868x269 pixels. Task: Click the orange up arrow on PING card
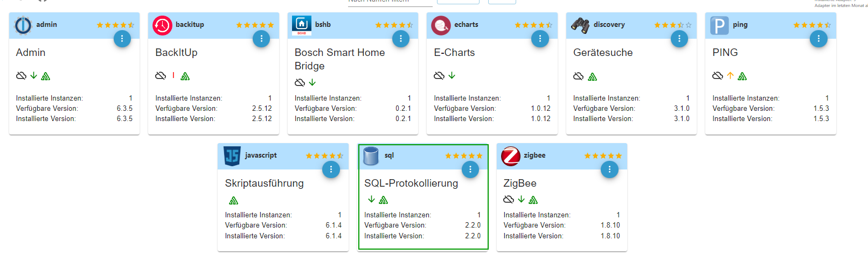(731, 75)
